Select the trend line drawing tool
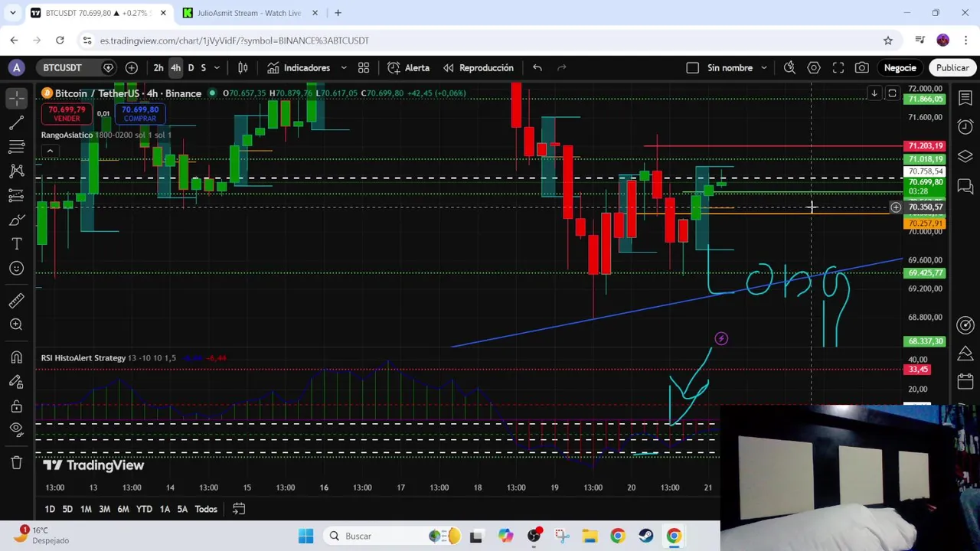980x551 pixels. tap(16, 123)
